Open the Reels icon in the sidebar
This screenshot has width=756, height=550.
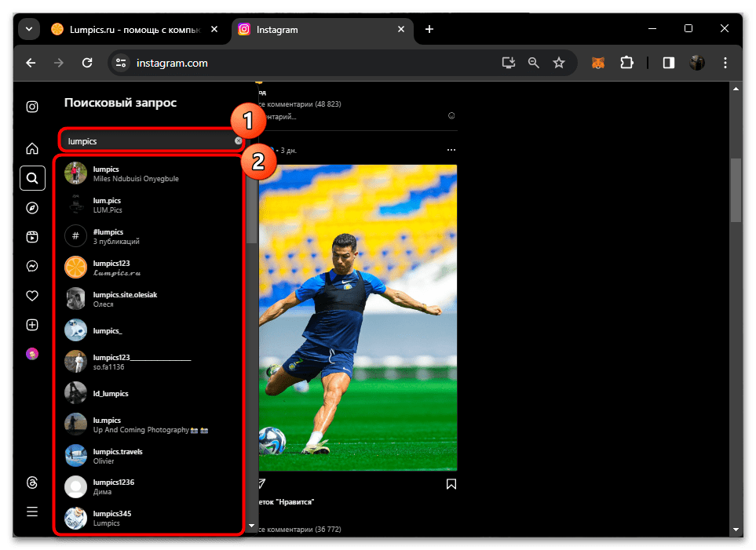point(32,237)
